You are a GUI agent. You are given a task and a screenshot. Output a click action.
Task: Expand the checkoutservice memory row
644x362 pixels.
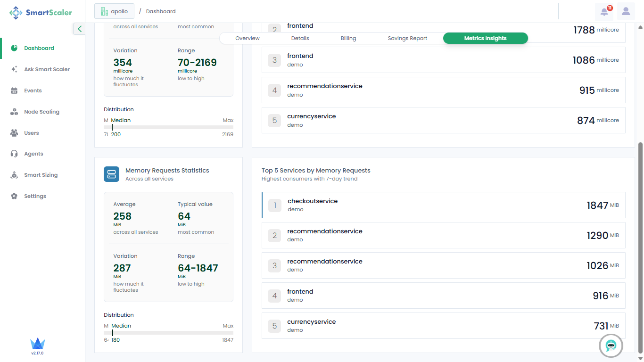[x=443, y=205]
